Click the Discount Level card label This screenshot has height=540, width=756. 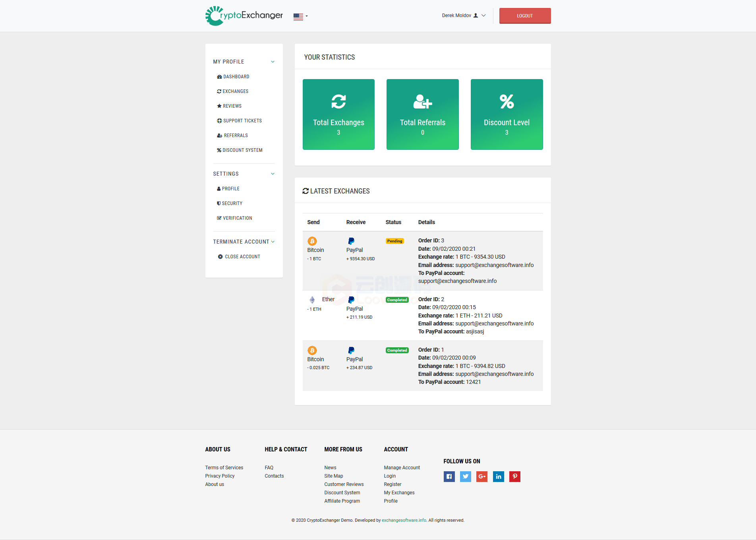pyautogui.click(x=507, y=122)
